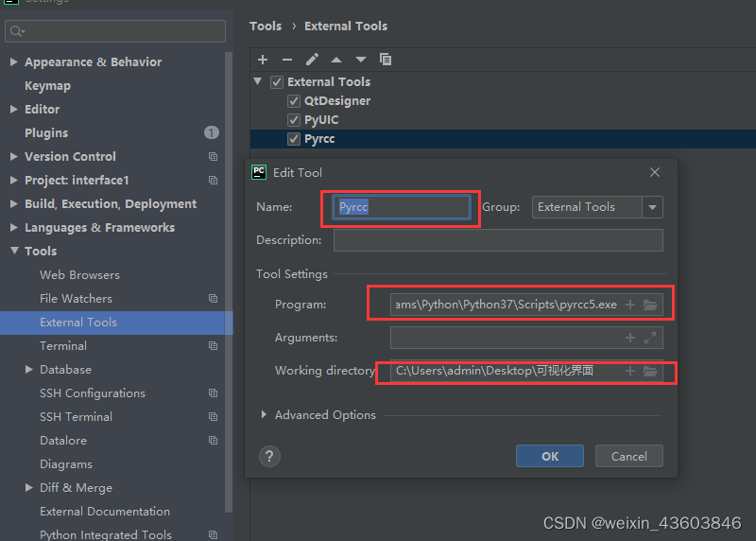Click the search magnifier icon in settings
Viewport: 756px width, 541px height.
tap(17, 31)
